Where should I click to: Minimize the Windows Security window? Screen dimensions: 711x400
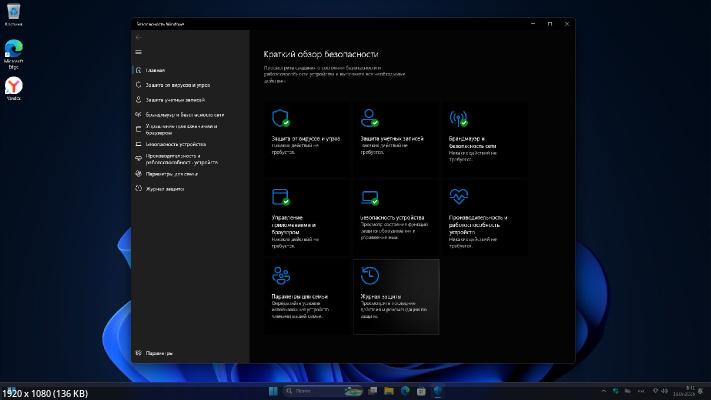[533, 24]
